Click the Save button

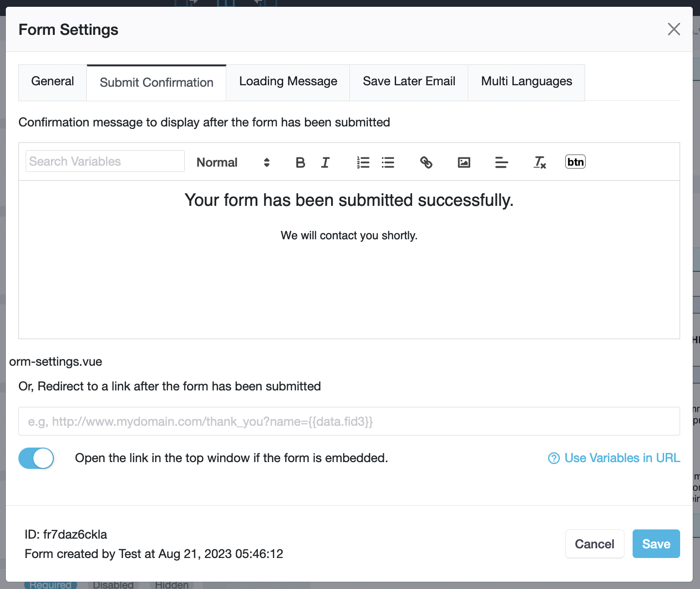[x=656, y=544]
